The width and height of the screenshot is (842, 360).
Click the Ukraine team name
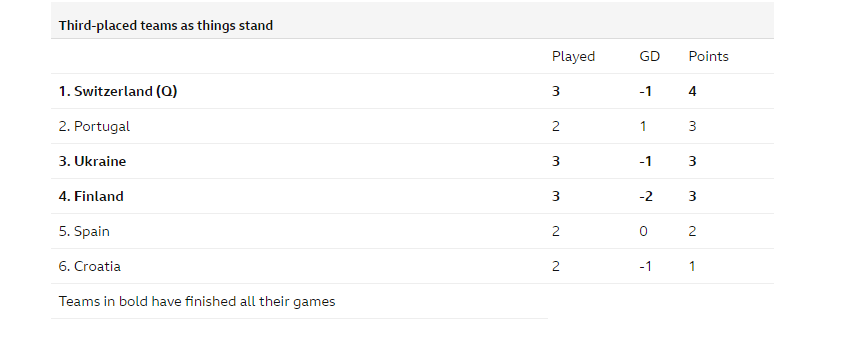coord(100,161)
